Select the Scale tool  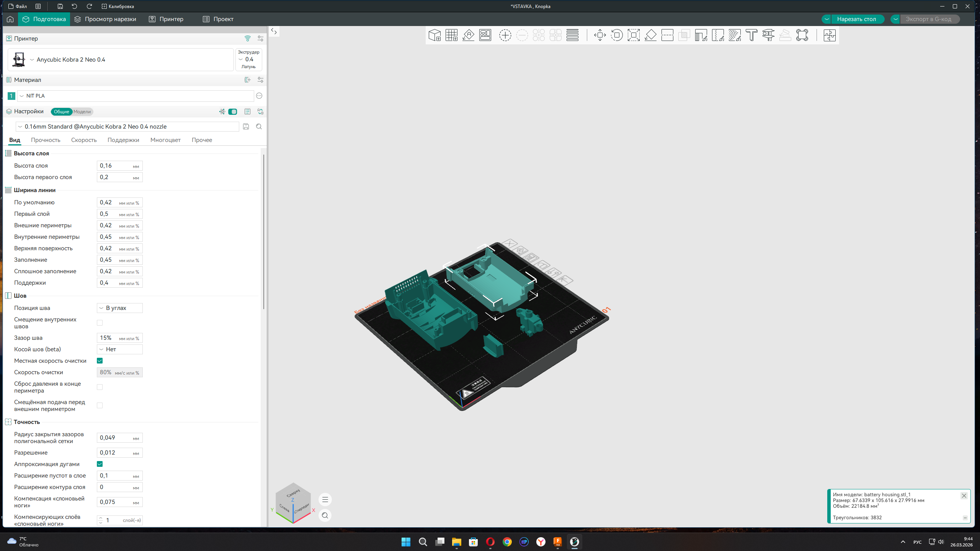pyautogui.click(x=634, y=35)
